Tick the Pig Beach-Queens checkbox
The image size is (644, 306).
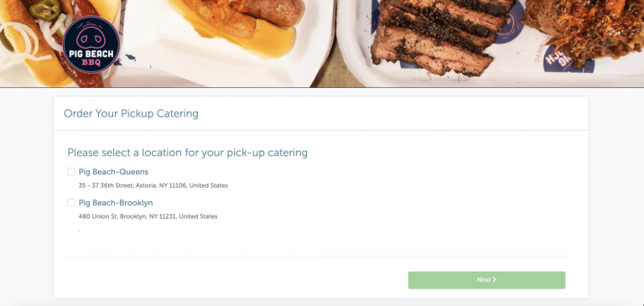pyautogui.click(x=71, y=172)
